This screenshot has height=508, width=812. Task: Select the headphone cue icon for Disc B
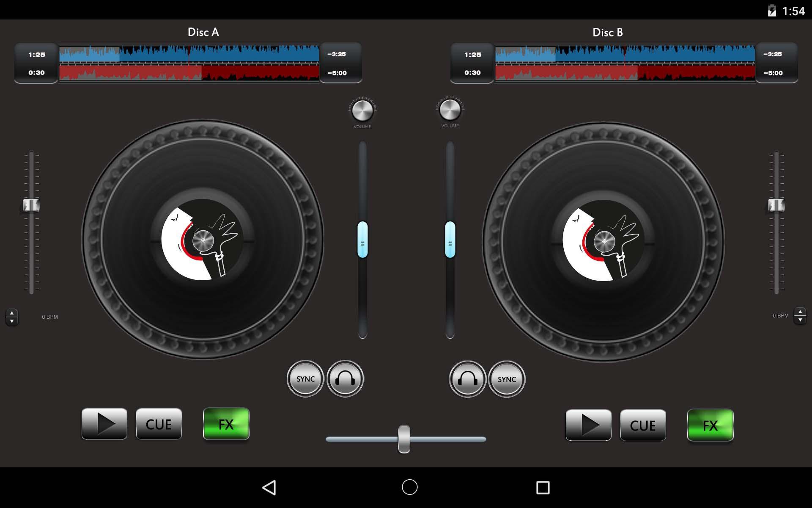tap(467, 378)
